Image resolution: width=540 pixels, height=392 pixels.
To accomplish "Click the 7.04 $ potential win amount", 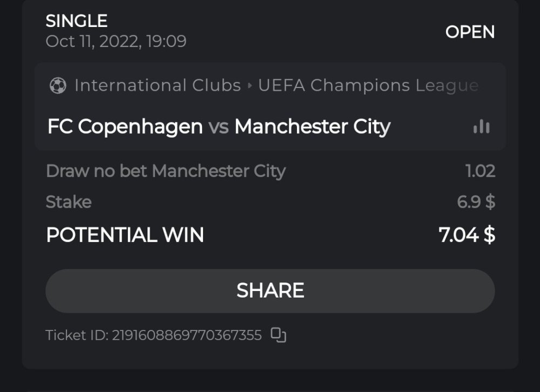I will click(x=467, y=235).
